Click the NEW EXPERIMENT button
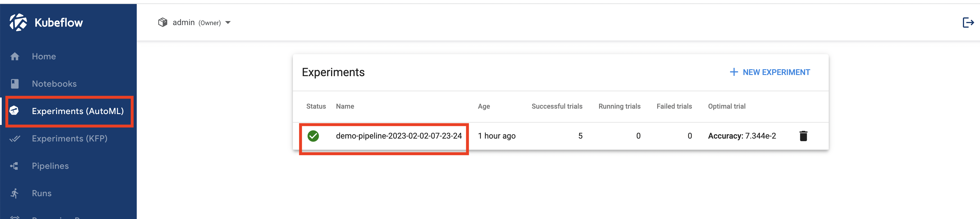 click(x=770, y=72)
